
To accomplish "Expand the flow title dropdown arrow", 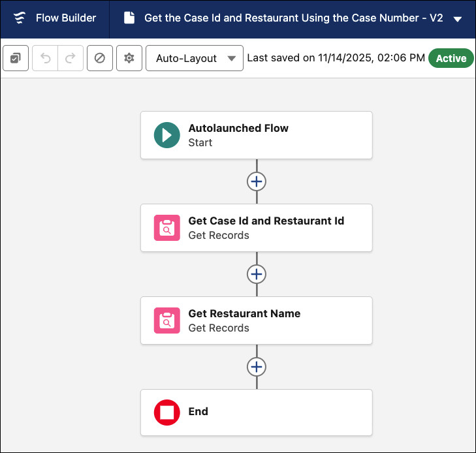I will (457, 19).
